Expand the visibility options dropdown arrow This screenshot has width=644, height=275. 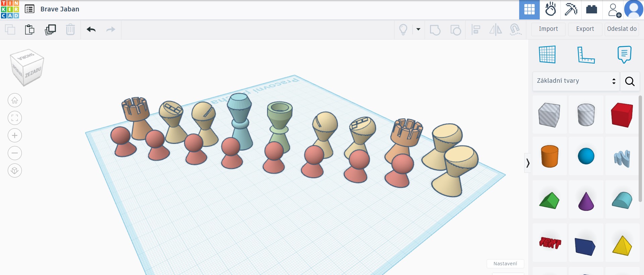[418, 29]
